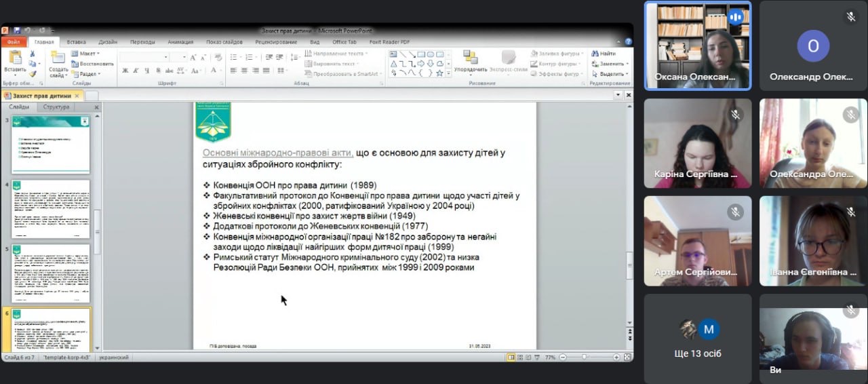
Task: Click the Cut scissors icon
Action: click(32, 54)
